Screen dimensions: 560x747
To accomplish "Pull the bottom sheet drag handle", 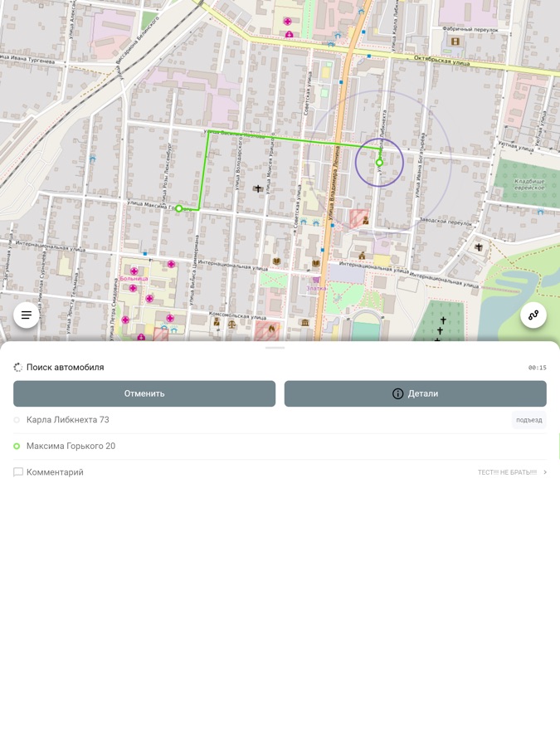I will click(x=275, y=348).
